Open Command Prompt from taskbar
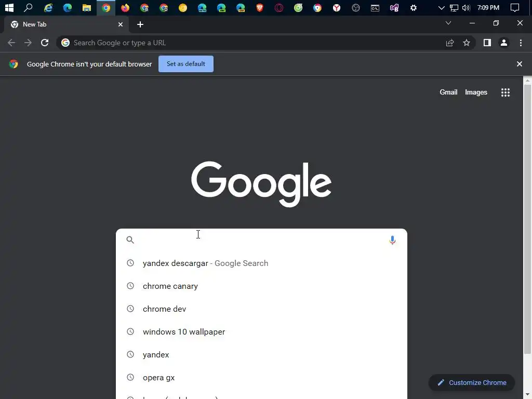Screen dimensions: 532x399 coord(375,7)
